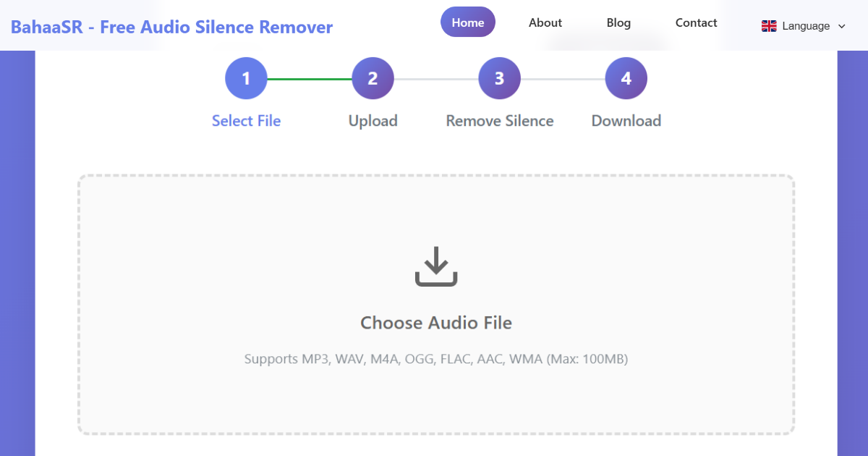Click the 'Remove Silence' step label

[499, 121]
